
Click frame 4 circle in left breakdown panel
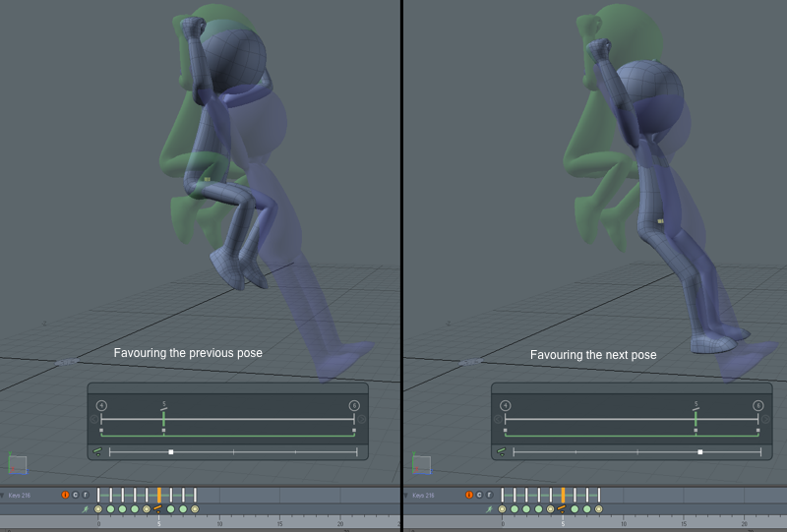pos(100,405)
